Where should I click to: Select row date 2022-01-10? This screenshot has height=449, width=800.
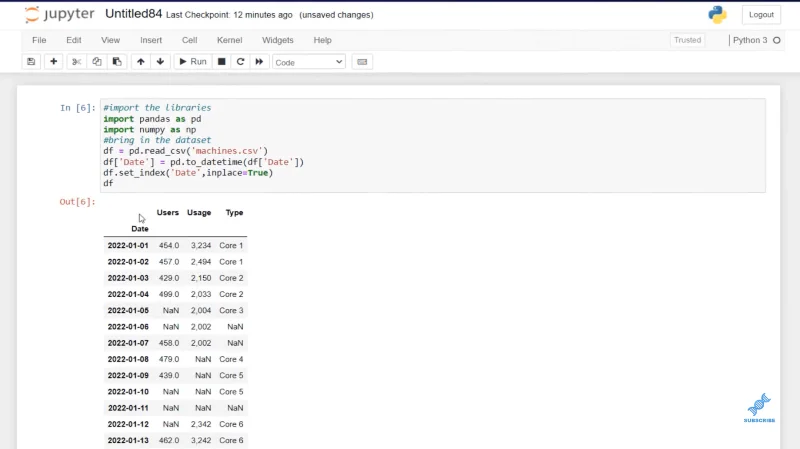point(128,392)
